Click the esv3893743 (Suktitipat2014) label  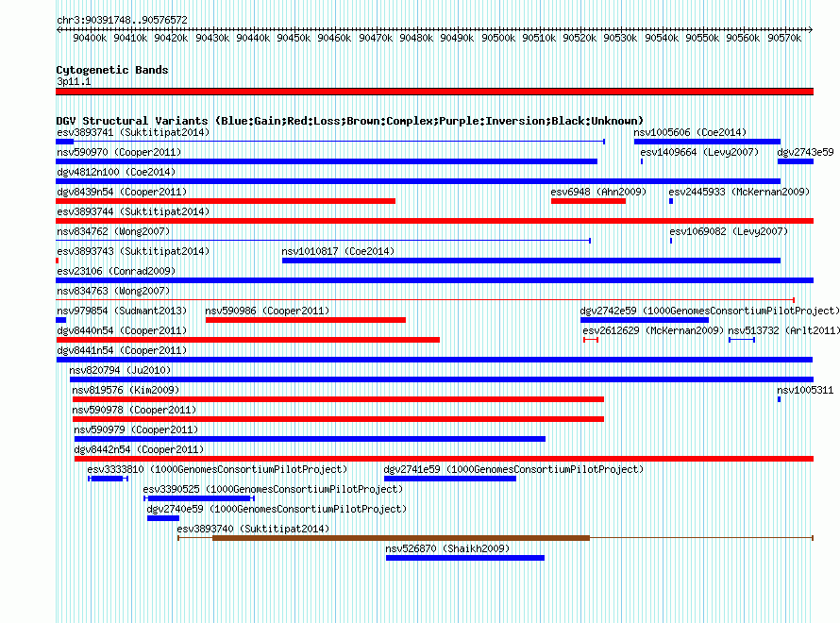[x=133, y=251]
